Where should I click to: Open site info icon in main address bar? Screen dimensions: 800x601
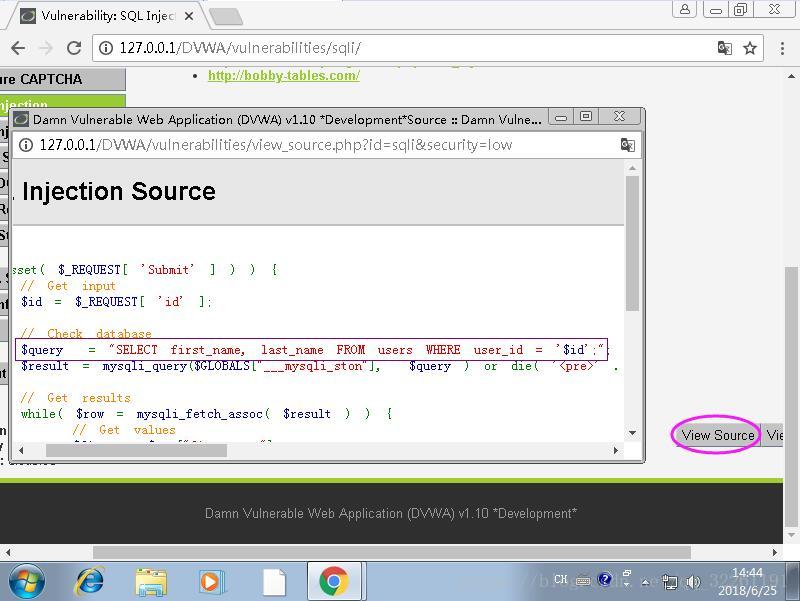(106, 48)
